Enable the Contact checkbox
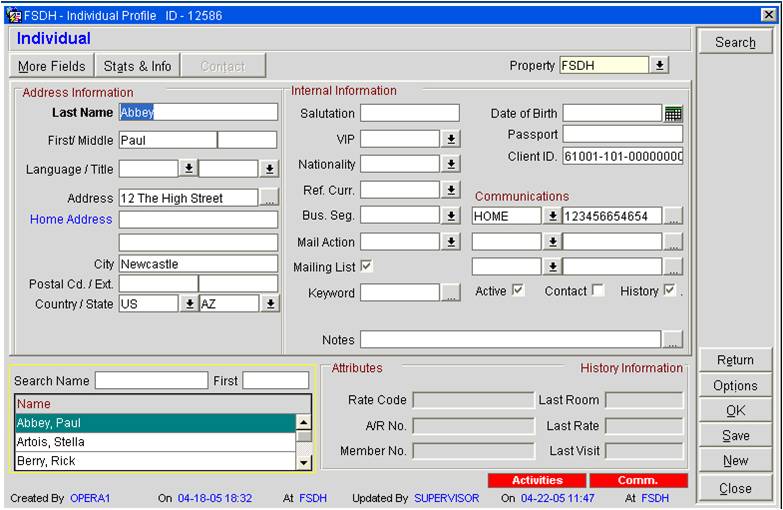 pyautogui.click(x=597, y=290)
